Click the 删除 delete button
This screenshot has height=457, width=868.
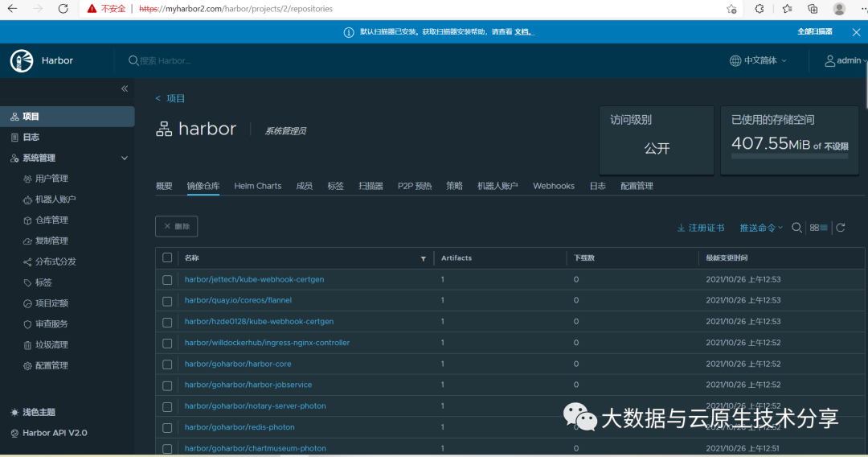click(x=177, y=226)
